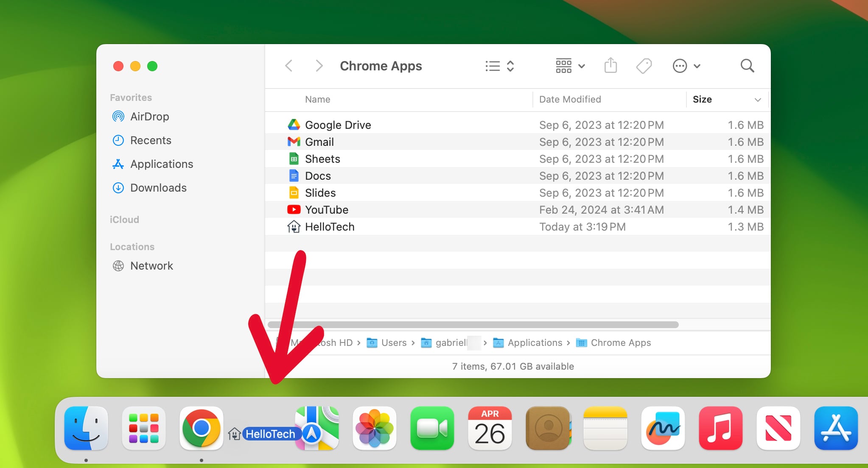Screen dimensions: 868x468
Task: Click the YouTube date Feb 24, 2024
Action: point(601,210)
